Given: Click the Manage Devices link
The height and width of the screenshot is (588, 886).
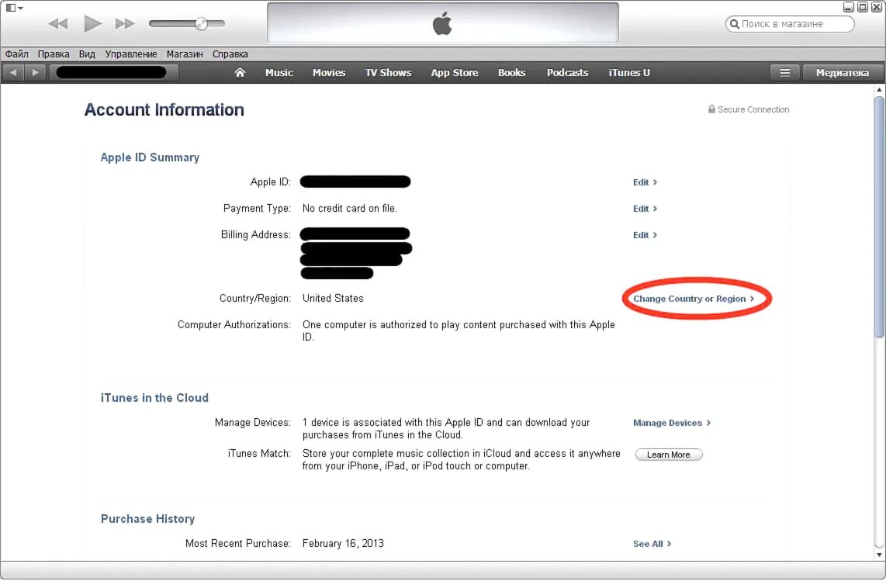Looking at the screenshot, I should tap(672, 423).
